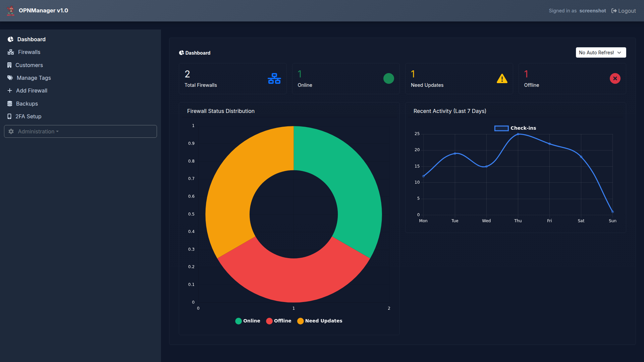Click the yellow warning triangle icon
Image resolution: width=644 pixels, height=362 pixels.
502,78
